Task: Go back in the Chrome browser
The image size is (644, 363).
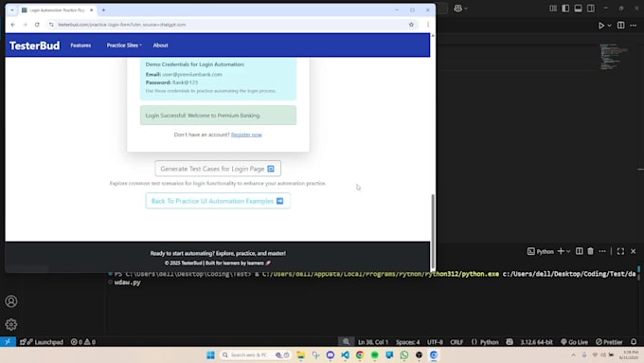Action: tap(13, 25)
